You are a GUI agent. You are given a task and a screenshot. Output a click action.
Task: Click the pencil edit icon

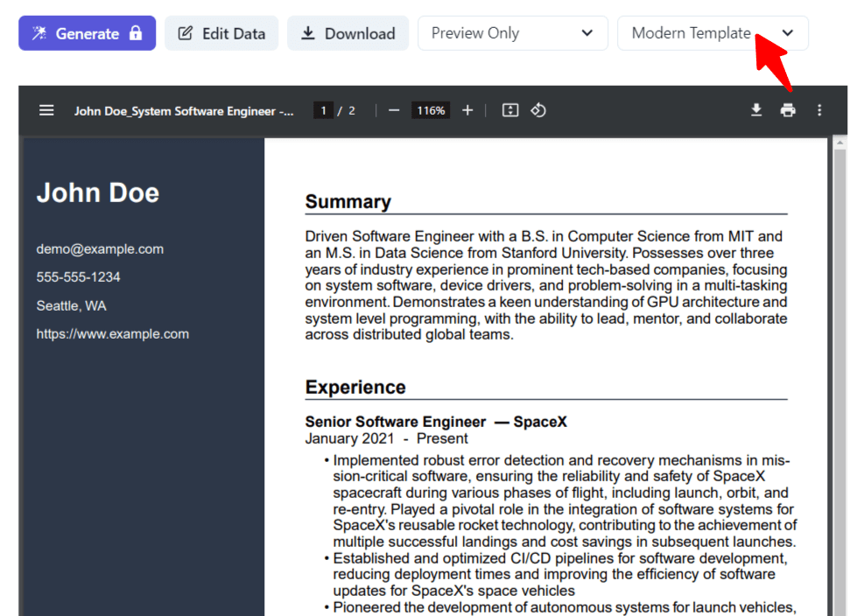coord(186,33)
